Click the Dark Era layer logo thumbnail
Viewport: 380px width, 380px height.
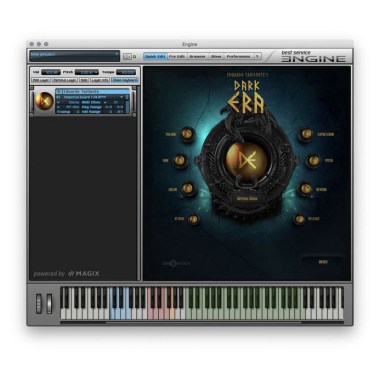click(x=45, y=101)
